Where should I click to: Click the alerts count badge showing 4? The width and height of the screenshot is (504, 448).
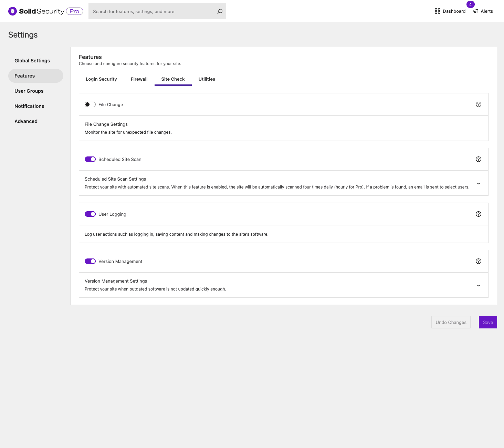470,4
